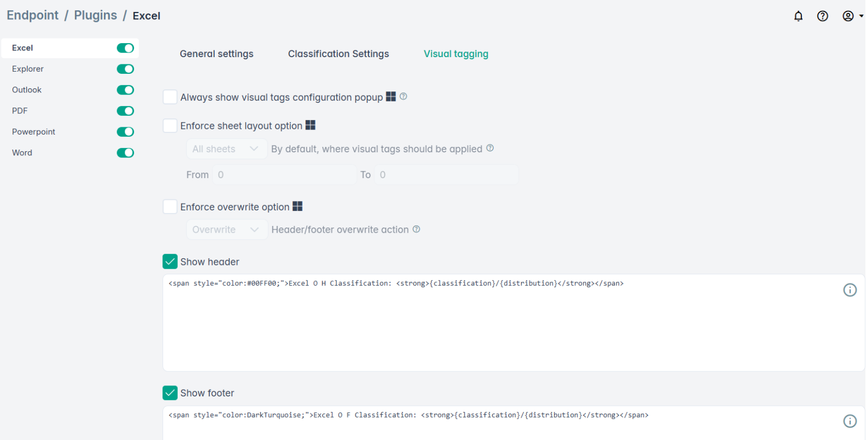This screenshot has width=868, height=440.
Task: Toggle the Powerpoint plugin switch
Action: tap(125, 132)
